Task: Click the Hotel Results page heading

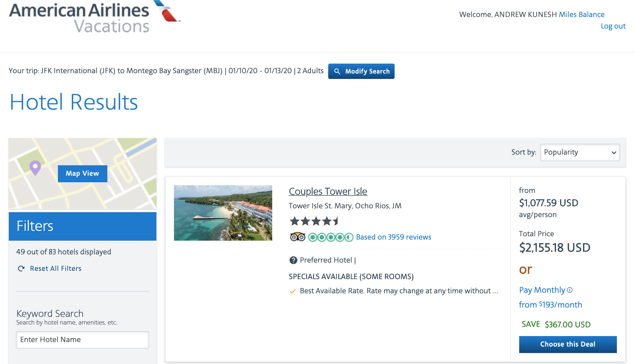Action: click(x=74, y=102)
